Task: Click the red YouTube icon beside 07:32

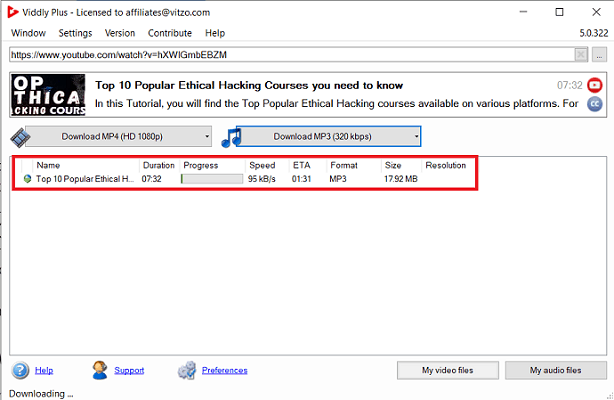Action: point(594,85)
